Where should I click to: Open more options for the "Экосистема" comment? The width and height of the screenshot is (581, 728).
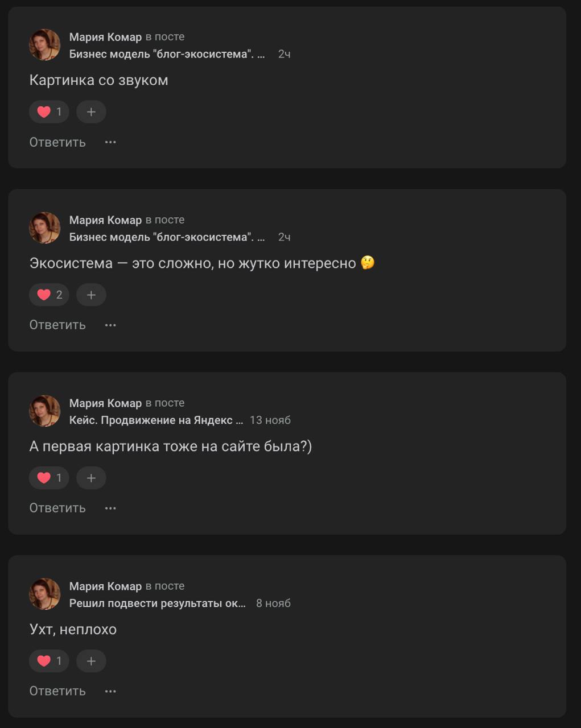point(111,324)
